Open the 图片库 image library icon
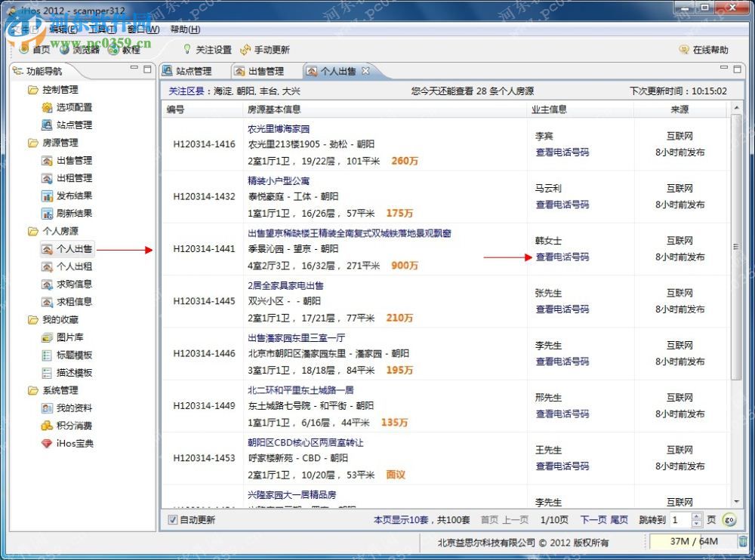 click(x=47, y=337)
